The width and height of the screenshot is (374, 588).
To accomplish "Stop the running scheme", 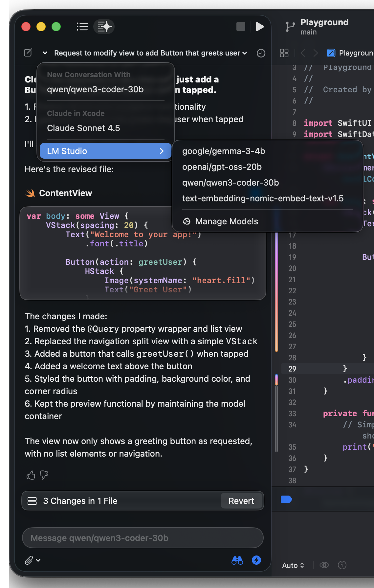I will 241,27.
